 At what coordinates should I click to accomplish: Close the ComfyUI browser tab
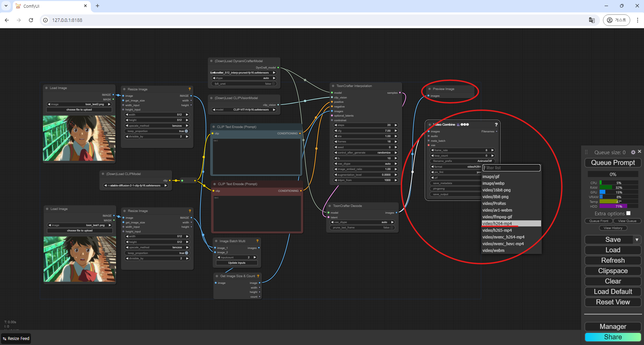85,6
